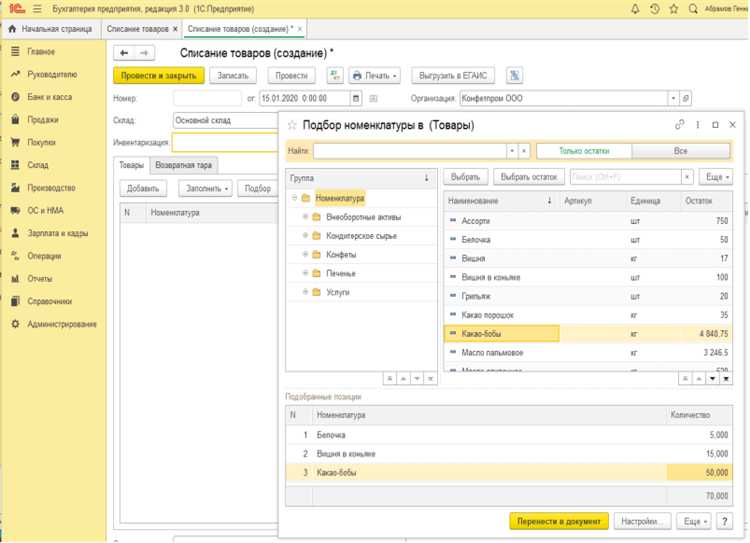This screenshot has width=750, height=543.
Task: Open the Настройки... button
Action: point(642,521)
